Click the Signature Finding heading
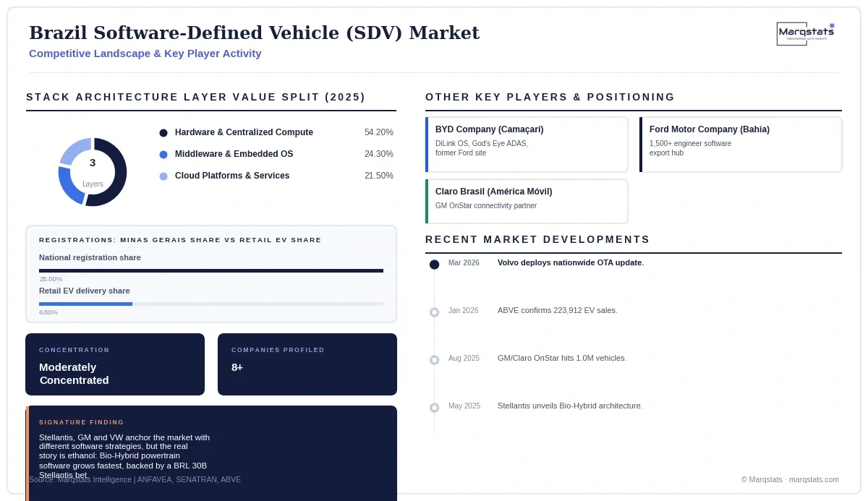 [82, 422]
